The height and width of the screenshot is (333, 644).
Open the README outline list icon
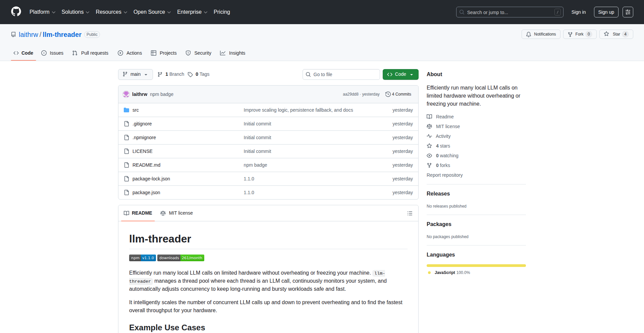pos(410,213)
